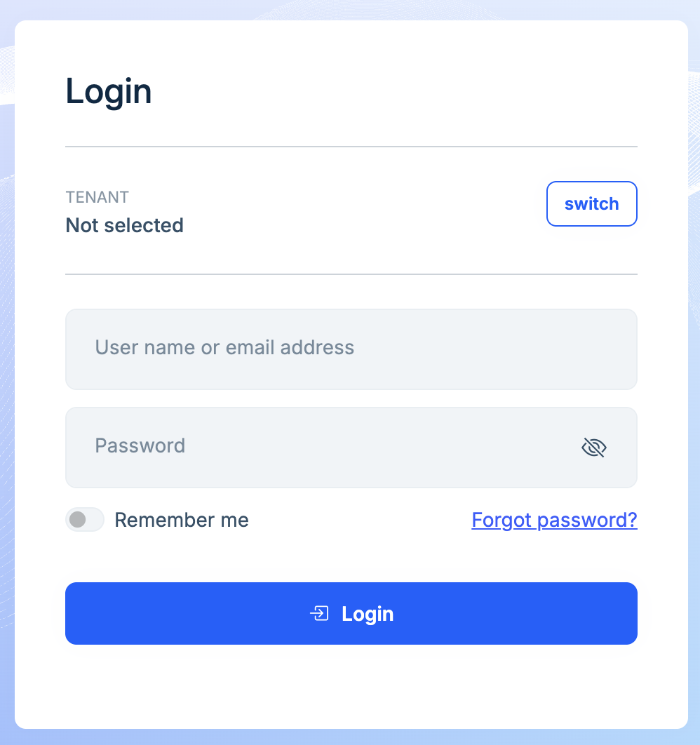Toggle password visibility eye icon
This screenshot has height=745, width=700.
coord(593,448)
